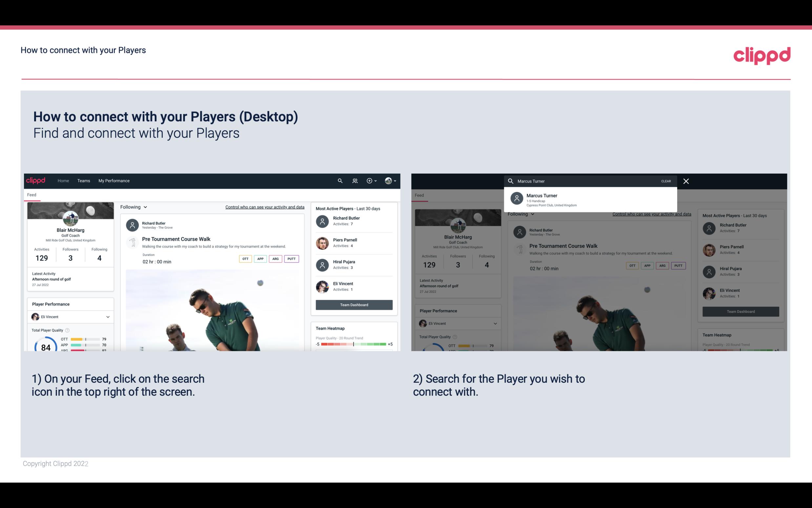
Task: Click the user profile icon top right
Action: pos(389,180)
